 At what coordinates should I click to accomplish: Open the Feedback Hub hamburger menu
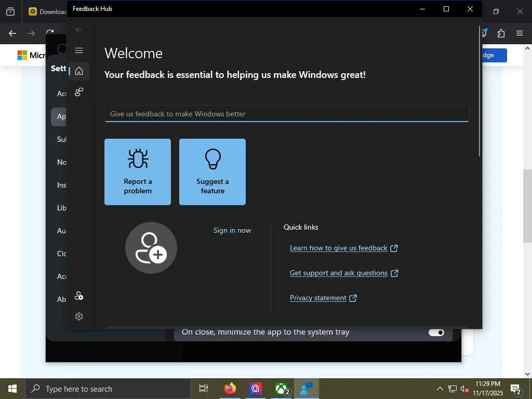[79, 50]
